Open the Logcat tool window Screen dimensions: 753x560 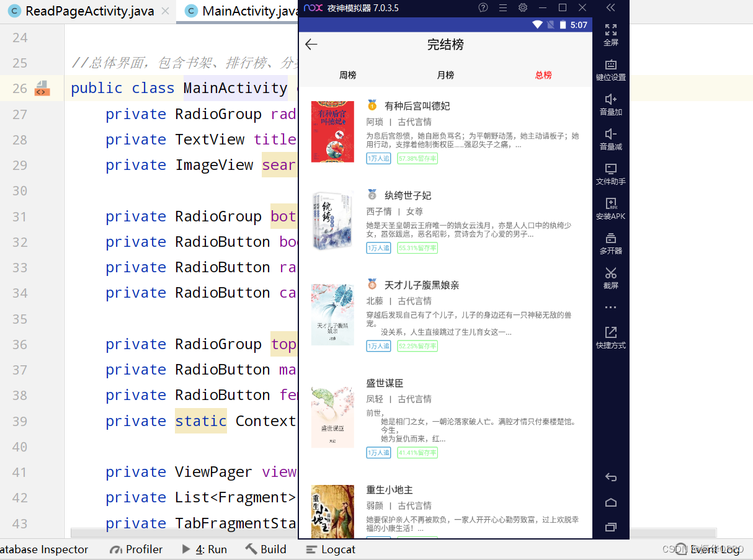[331, 549]
